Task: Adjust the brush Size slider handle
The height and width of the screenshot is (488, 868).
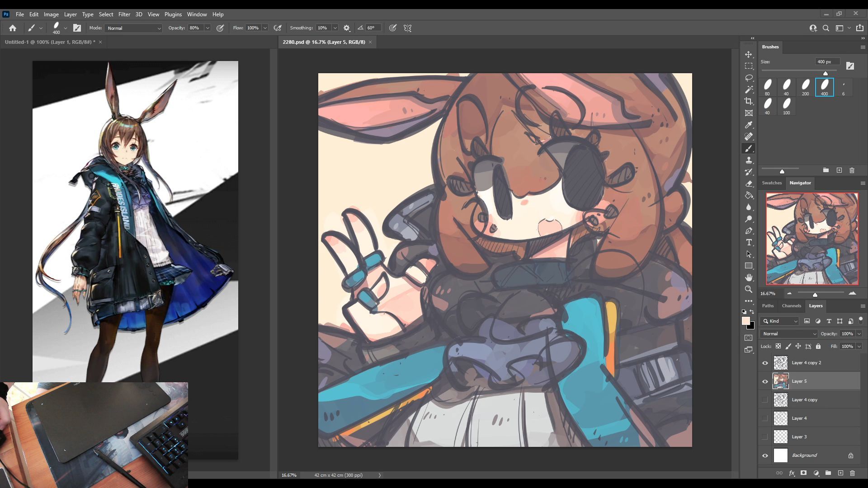Action: [826, 73]
